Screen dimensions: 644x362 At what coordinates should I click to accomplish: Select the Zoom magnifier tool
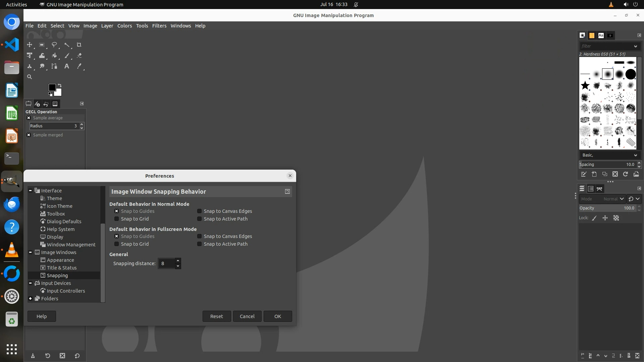point(30,77)
